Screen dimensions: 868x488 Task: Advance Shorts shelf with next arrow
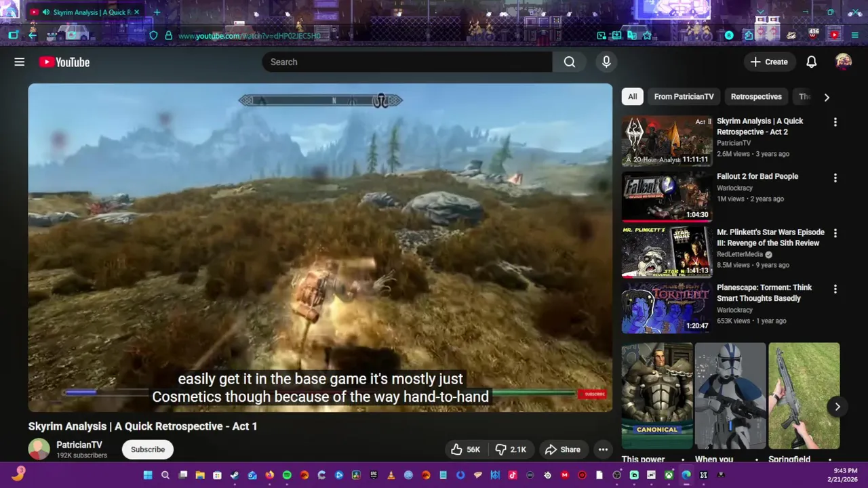point(837,407)
